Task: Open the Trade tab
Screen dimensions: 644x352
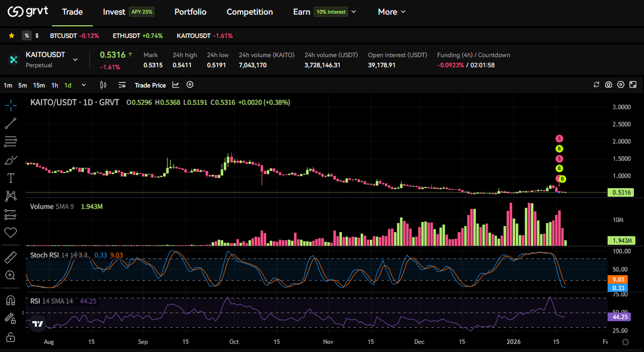Action: coord(72,12)
